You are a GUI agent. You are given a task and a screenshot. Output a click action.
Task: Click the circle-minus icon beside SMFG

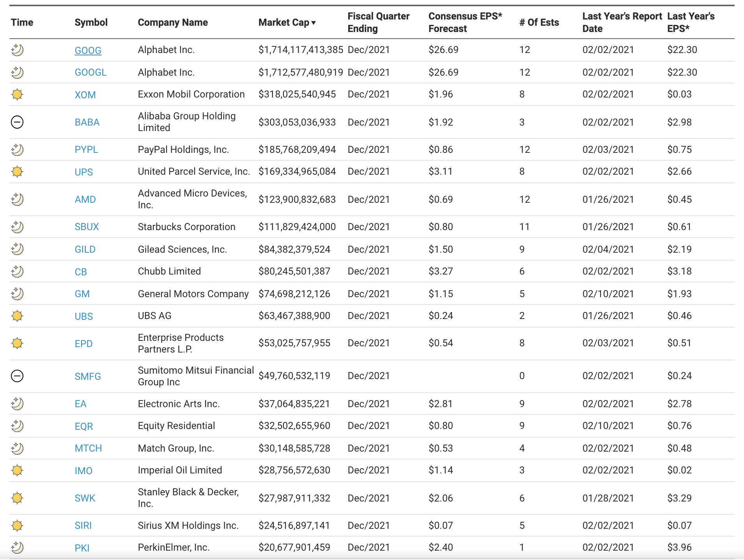[17, 376]
